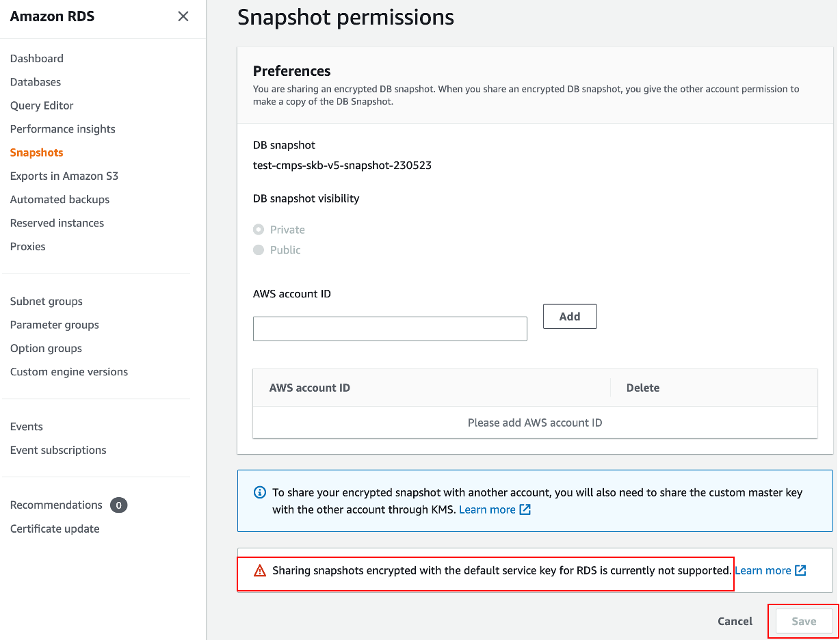Click the AWS account ID column header

[x=310, y=388]
